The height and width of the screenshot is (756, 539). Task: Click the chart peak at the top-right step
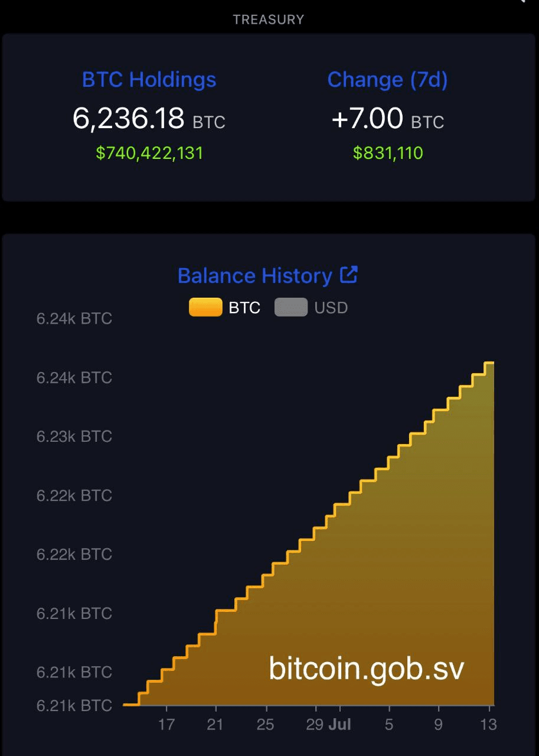click(x=489, y=363)
